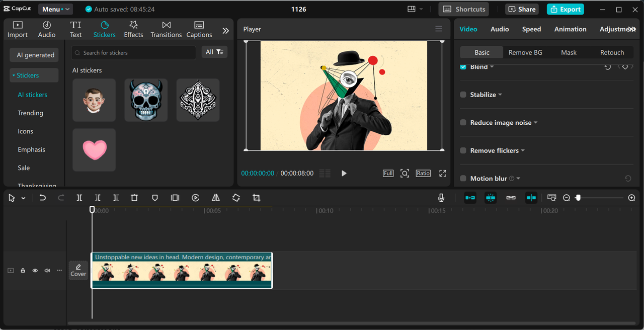Open the selection tool mode dropdown
The height and width of the screenshot is (330, 644).
tap(23, 198)
